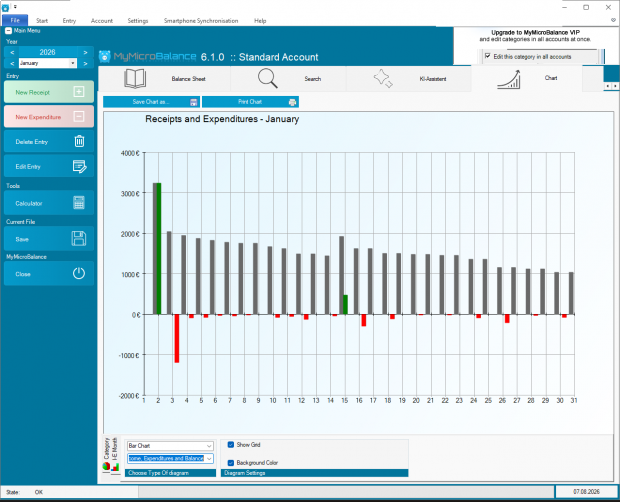Open the Balance Sheet book icon
The width and height of the screenshot is (620, 502).
point(135,78)
